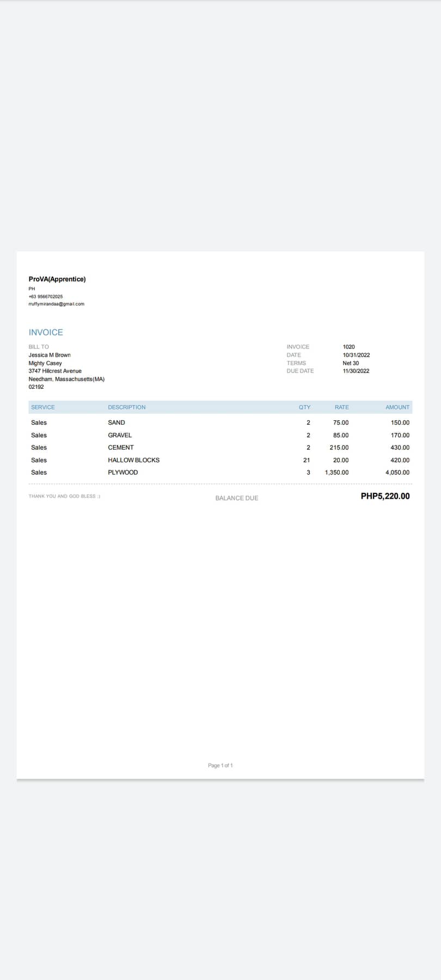Click invoice number 1020
This screenshot has width=441, height=980.
349,347
